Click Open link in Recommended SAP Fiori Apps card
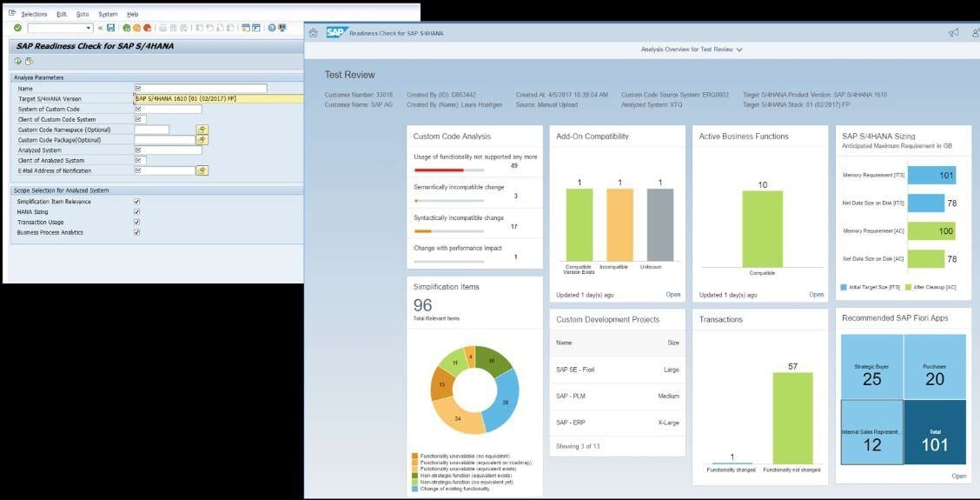 [x=959, y=477]
